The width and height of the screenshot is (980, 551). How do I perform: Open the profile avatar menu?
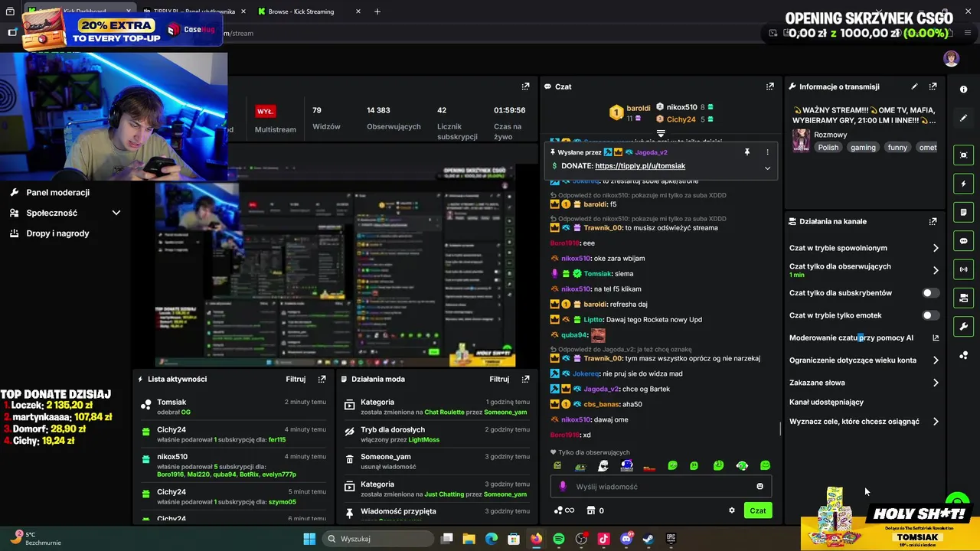(x=951, y=59)
